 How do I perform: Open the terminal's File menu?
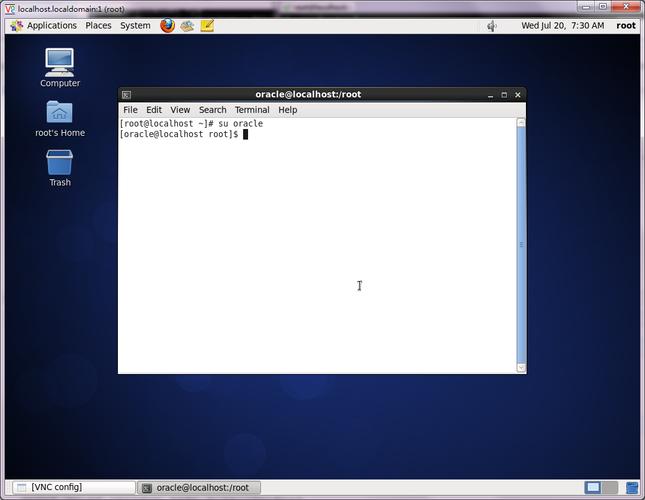(130, 110)
